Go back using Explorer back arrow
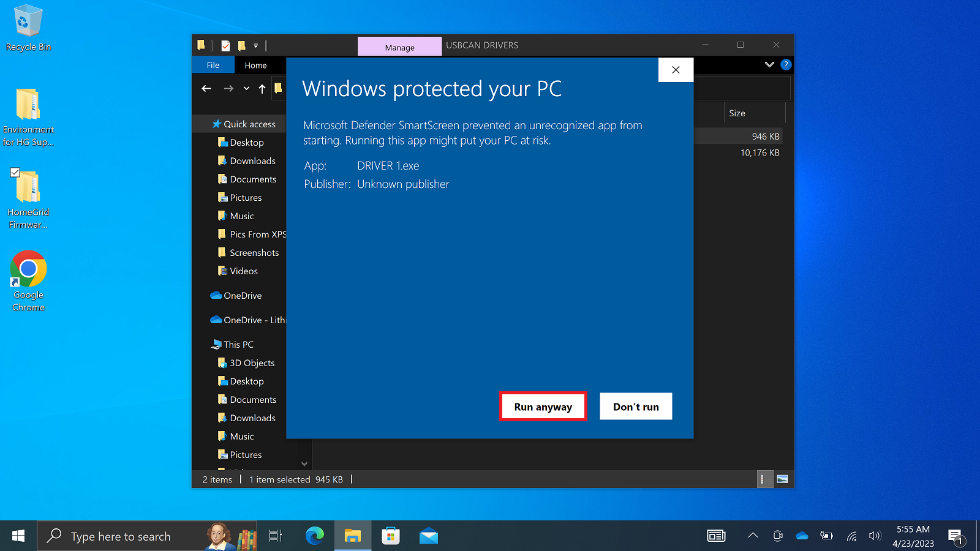 pos(206,89)
